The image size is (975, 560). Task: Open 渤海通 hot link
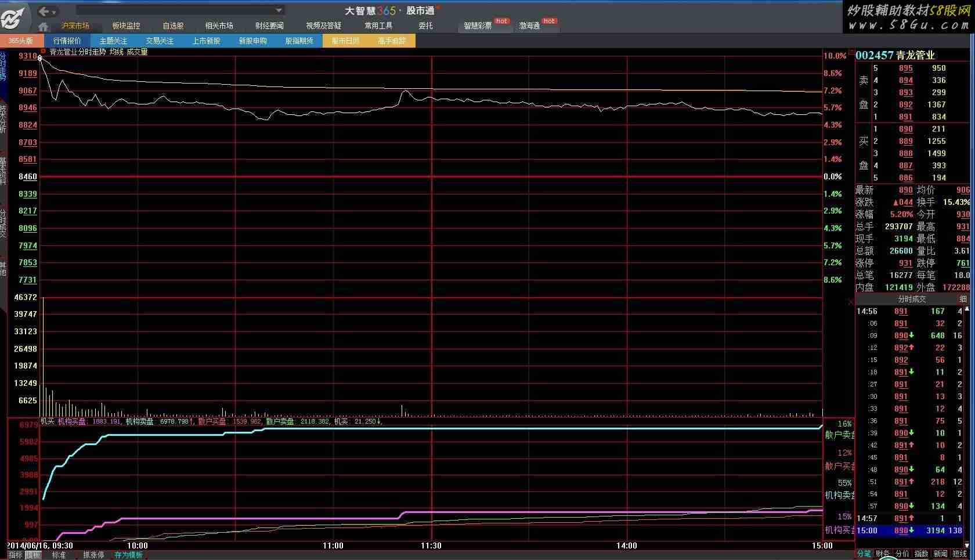point(529,26)
